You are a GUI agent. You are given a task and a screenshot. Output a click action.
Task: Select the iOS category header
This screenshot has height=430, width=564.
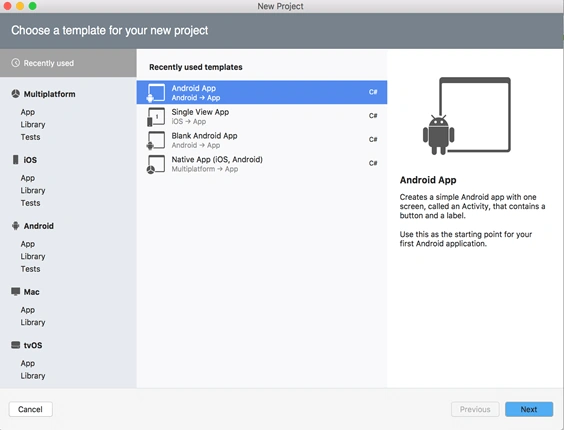[30, 160]
